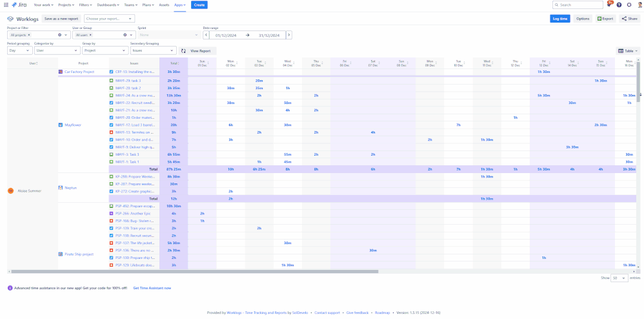This screenshot has width=644, height=319.
Task: Open the help question mark icon
Action: click(619, 5)
